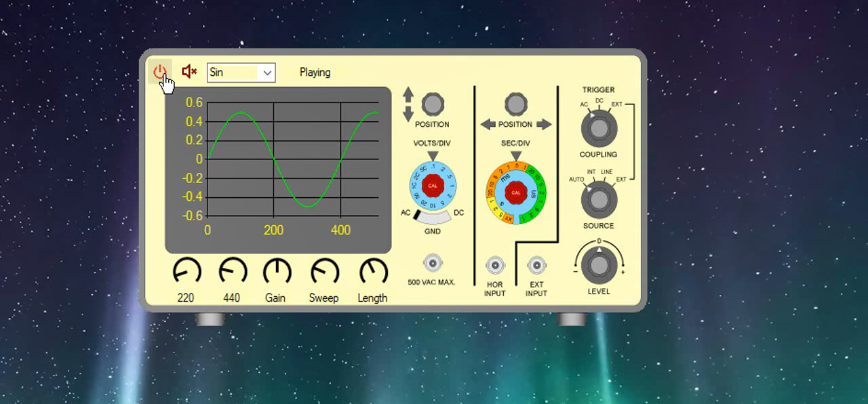Screen dimensions: 868x404
Task: Click the trigger COUPLING knob
Action: [598, 128]
